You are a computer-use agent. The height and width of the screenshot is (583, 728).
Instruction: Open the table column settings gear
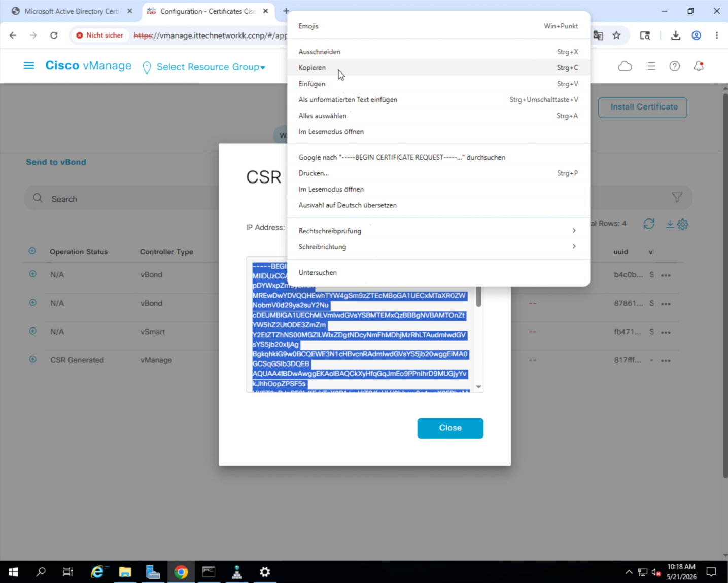[x=683, y=224]
